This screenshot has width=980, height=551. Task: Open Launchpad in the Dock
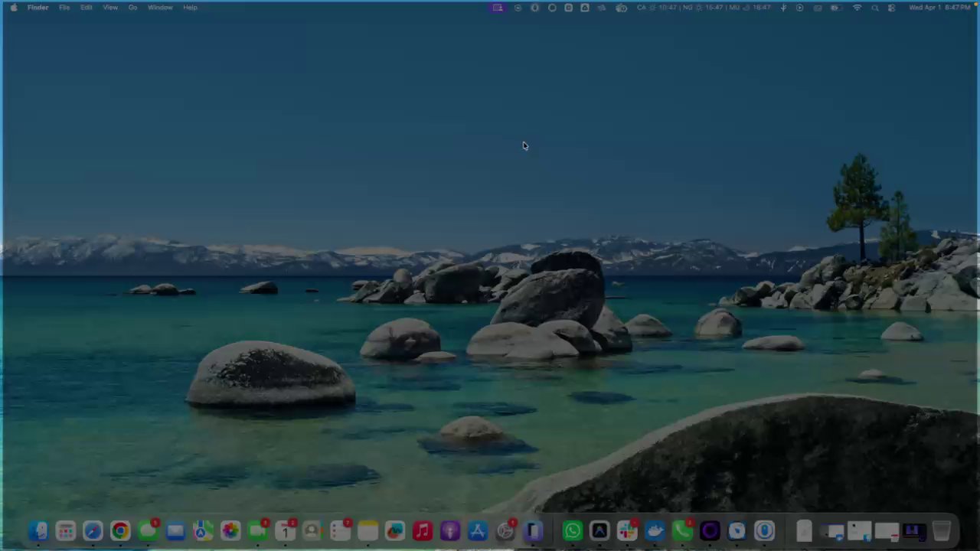pyautogui.click(x=66, y=531)
